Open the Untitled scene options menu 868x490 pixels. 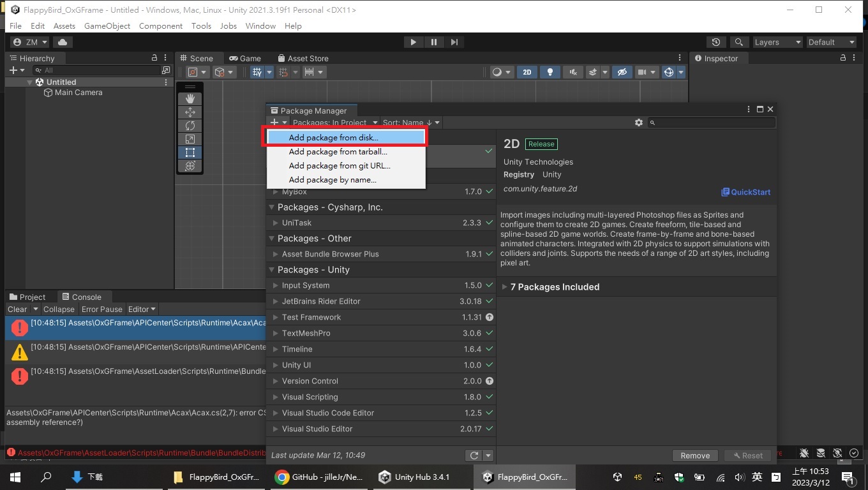166,82
